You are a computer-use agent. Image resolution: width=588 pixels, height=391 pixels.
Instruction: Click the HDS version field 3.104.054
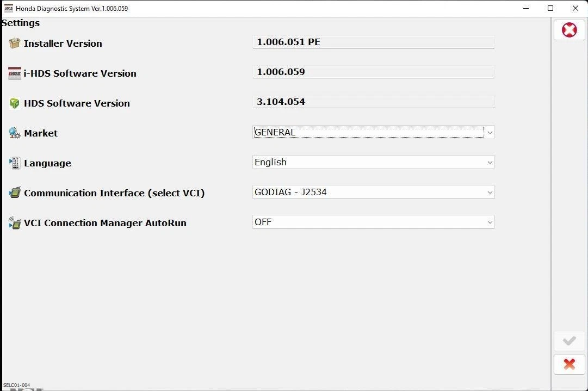click(x=374, y=102)
